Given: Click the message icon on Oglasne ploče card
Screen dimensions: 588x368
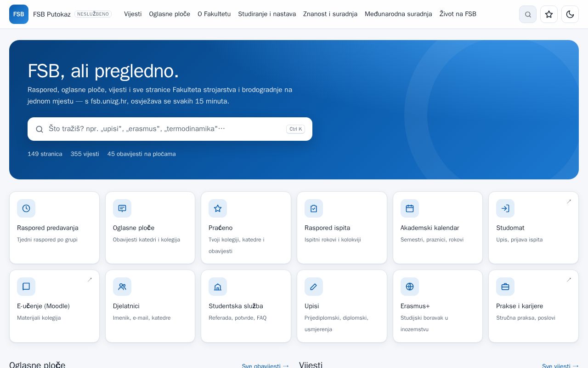Looking at the screenshot, I should tap(122, 208).
